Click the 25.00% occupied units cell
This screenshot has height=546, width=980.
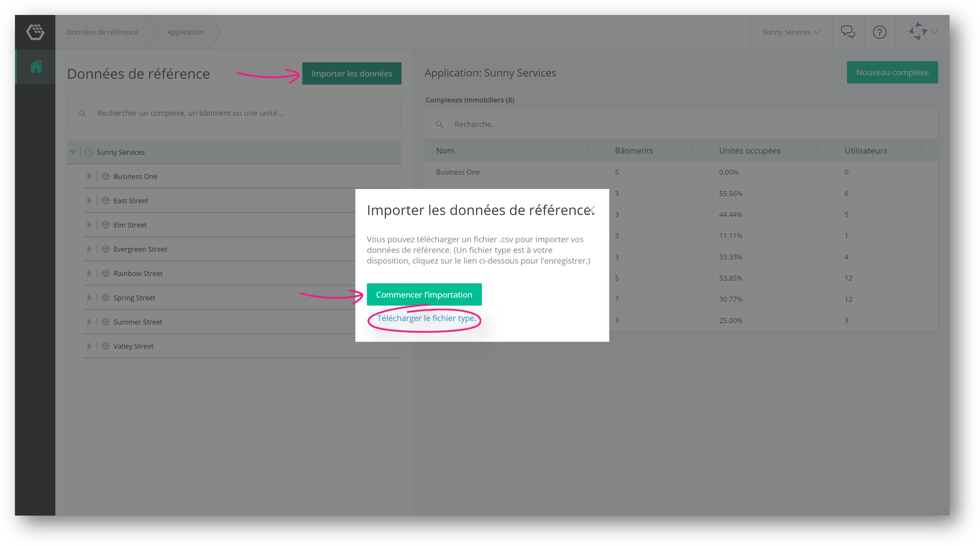(x=730, y=321)
